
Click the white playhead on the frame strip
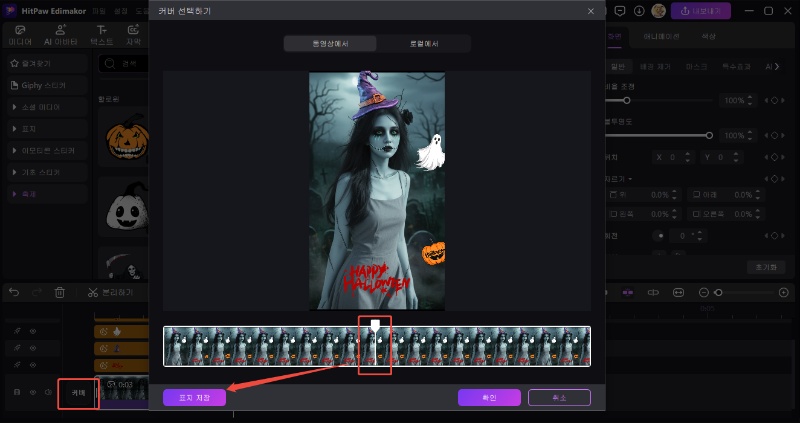374,326
